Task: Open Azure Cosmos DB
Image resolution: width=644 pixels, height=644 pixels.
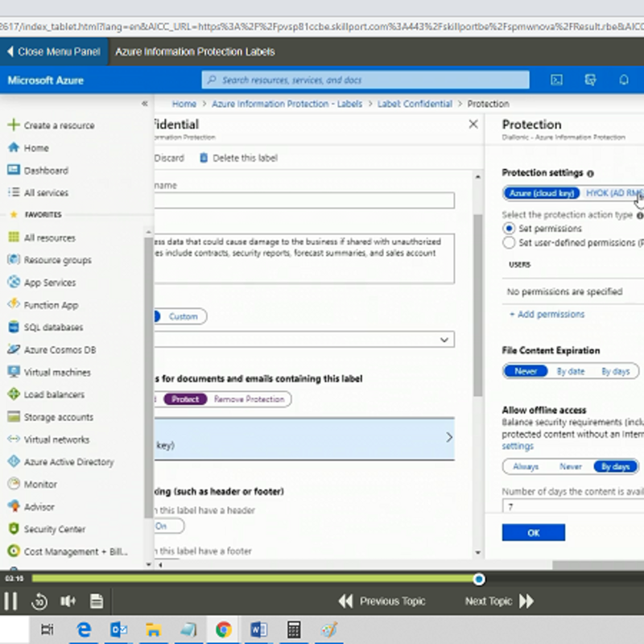Action: (x=52, y=349)
